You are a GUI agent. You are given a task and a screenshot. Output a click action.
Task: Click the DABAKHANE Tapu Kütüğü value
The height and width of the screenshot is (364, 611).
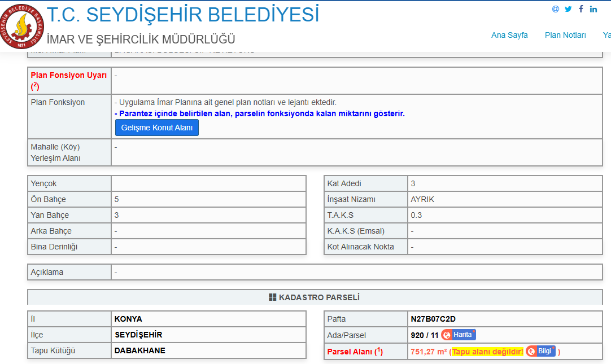pos(139,350)
